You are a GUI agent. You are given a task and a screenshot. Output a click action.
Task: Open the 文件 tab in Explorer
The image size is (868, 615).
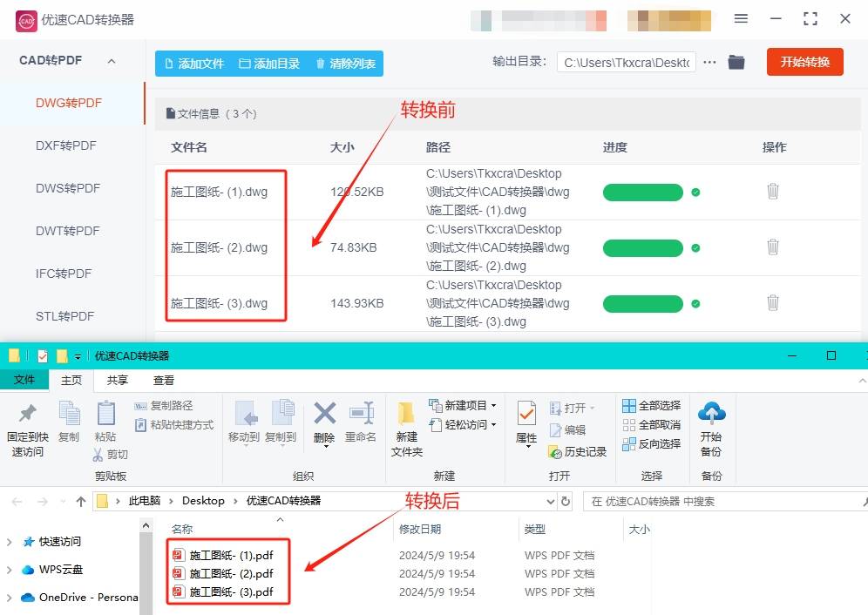point(24,380)
